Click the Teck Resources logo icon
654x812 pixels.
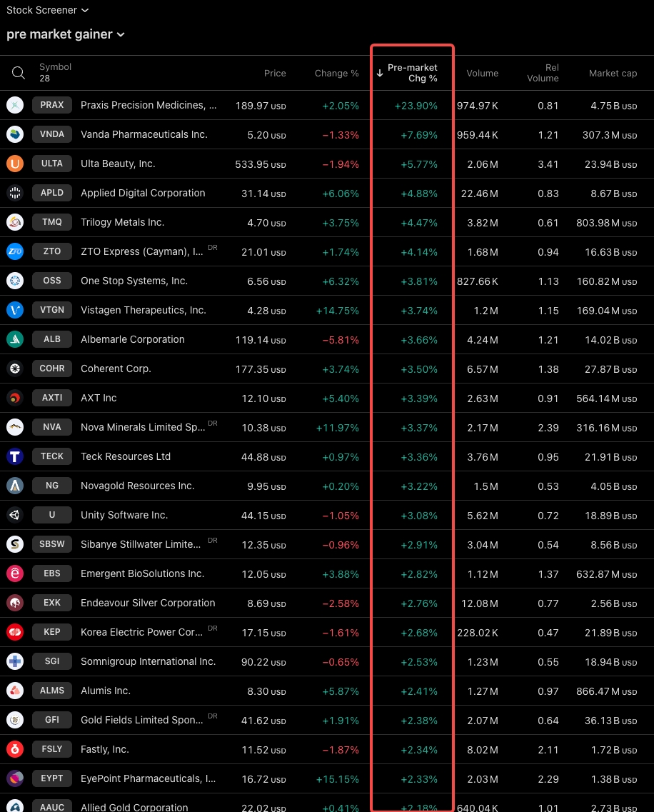(x=15, y=456)
